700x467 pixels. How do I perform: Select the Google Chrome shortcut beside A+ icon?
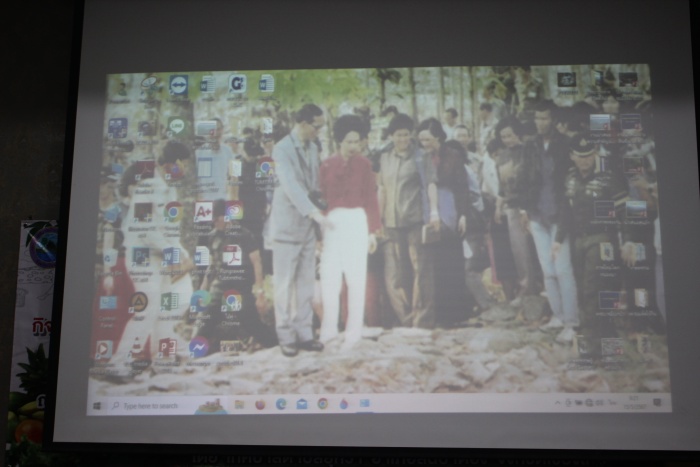(173, 212)
